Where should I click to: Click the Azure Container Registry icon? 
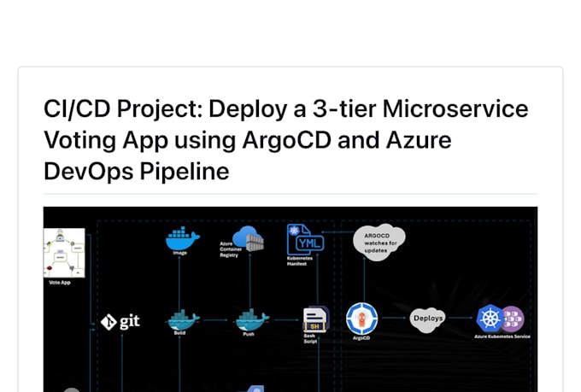tap(249, 237)
